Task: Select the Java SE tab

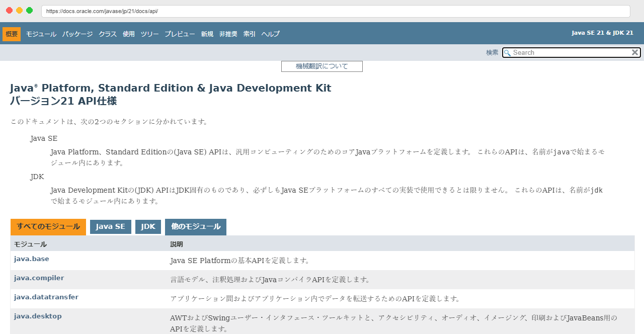Action: pyautogui.click(x=111, y=227)
